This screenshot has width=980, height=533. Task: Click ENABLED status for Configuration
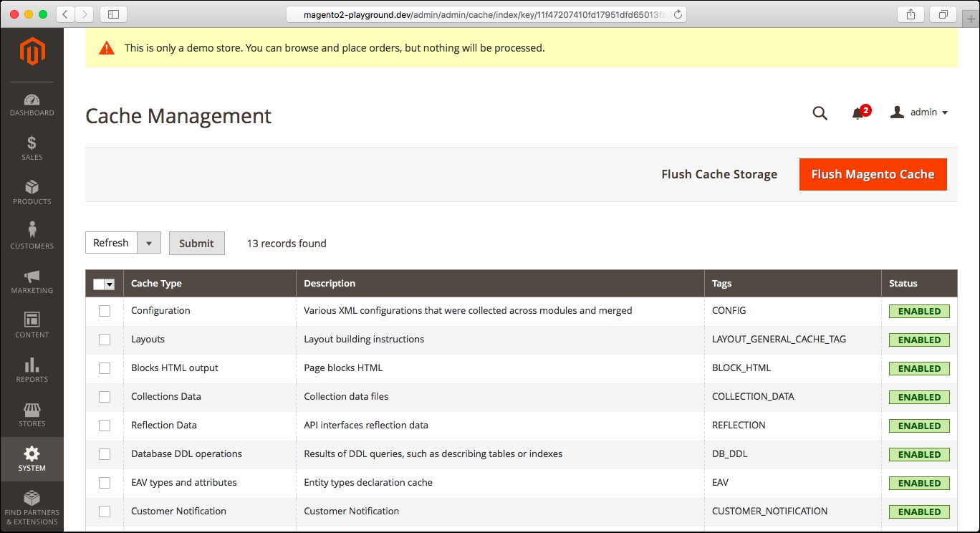coord(920,312)
